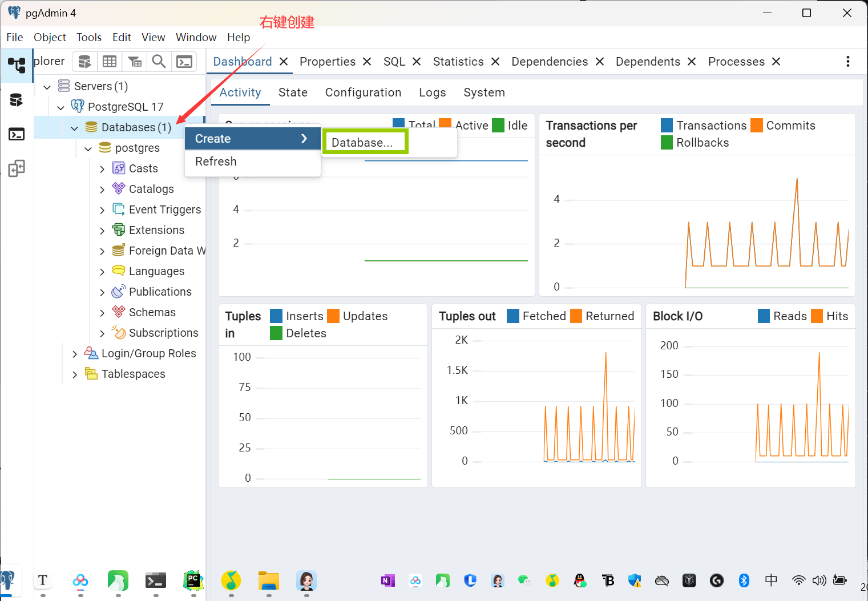Click the Event Triggers node icon
The image size is (868, 601).
[119, 209]
